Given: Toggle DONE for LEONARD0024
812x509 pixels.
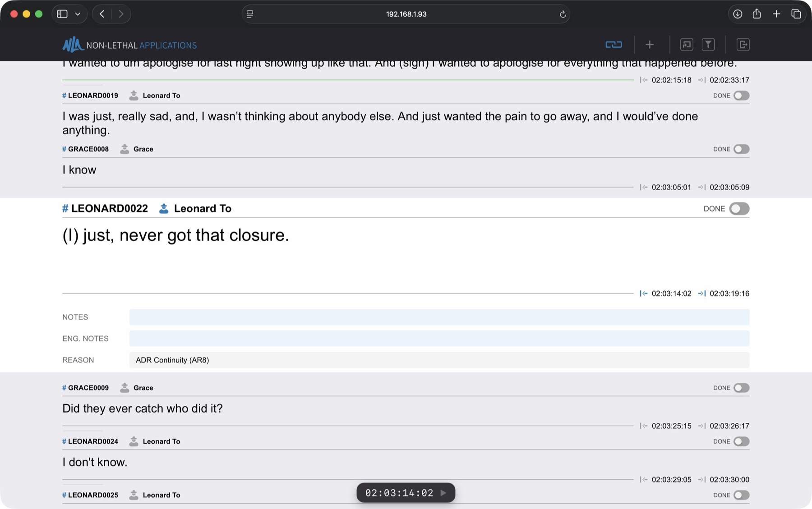Looking at the screenshot, I should (741, 441).
